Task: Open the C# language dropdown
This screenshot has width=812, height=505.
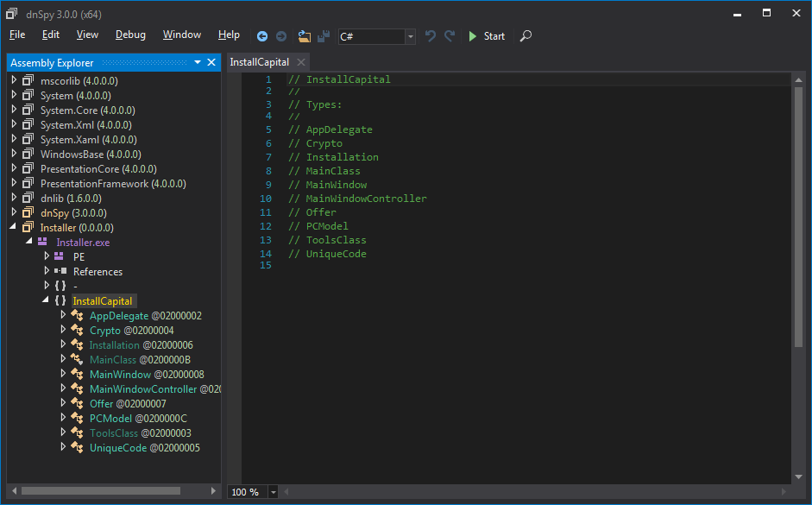Action: [x=410, y=36]
